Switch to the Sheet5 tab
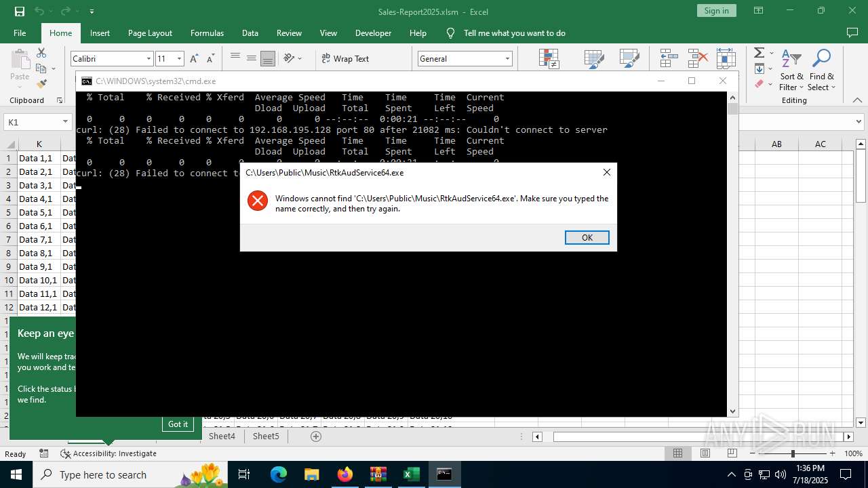Image resolution: width=868 pixels, height=488 pixels. [266, 436]
